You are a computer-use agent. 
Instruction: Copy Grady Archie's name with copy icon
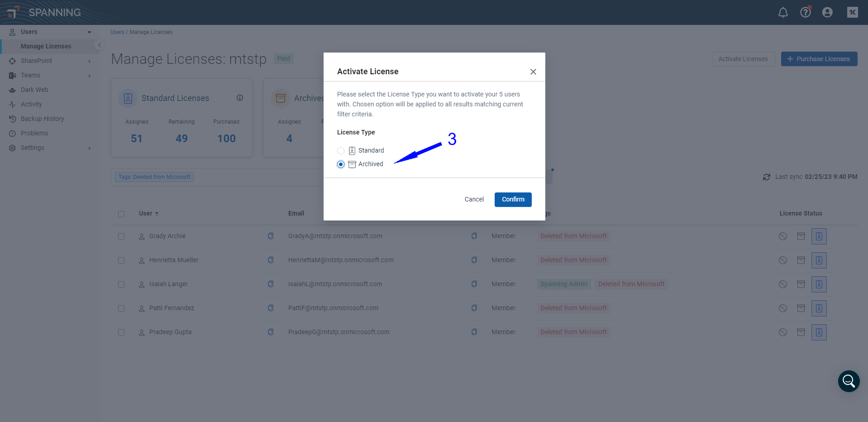coord(271,236)
